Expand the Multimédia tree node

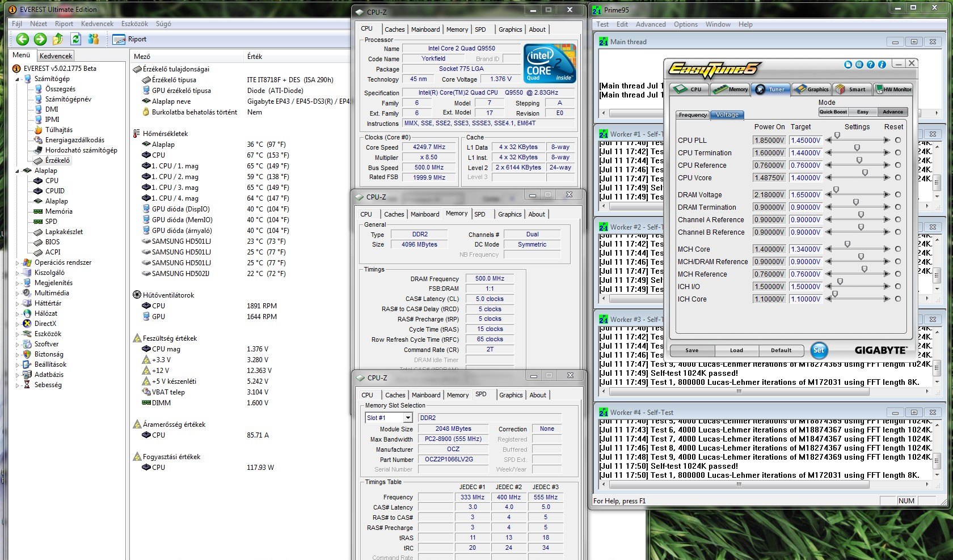tap(17, 293)
